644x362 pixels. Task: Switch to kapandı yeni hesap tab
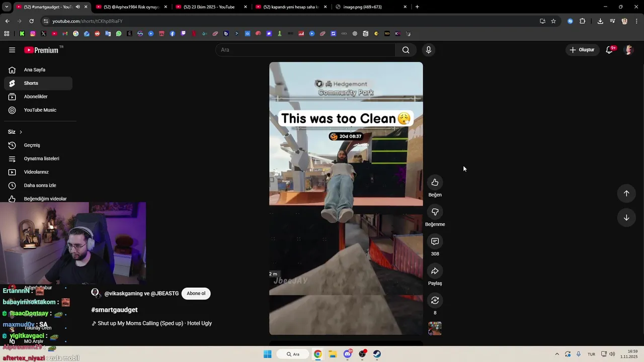point(291,7)
